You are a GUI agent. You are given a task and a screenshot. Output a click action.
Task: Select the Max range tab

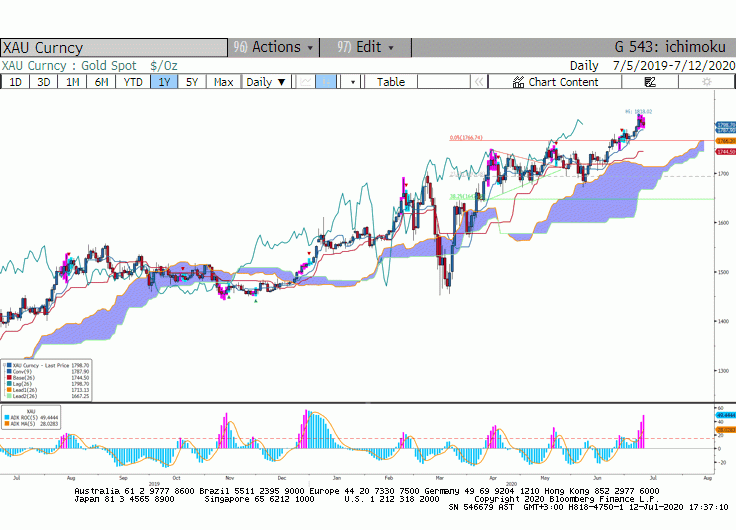223,82
